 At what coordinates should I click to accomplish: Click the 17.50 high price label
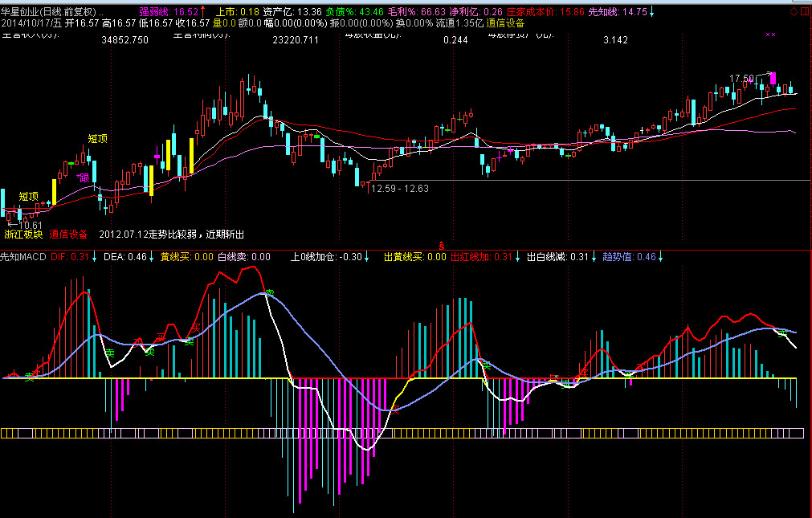tap(741, 79)
